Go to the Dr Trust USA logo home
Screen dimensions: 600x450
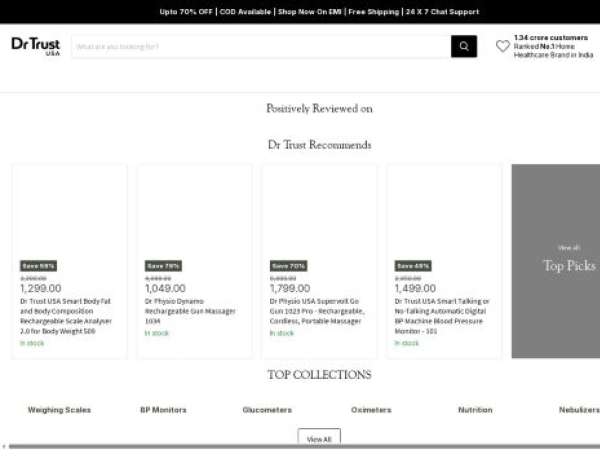(x=36, y=46)
